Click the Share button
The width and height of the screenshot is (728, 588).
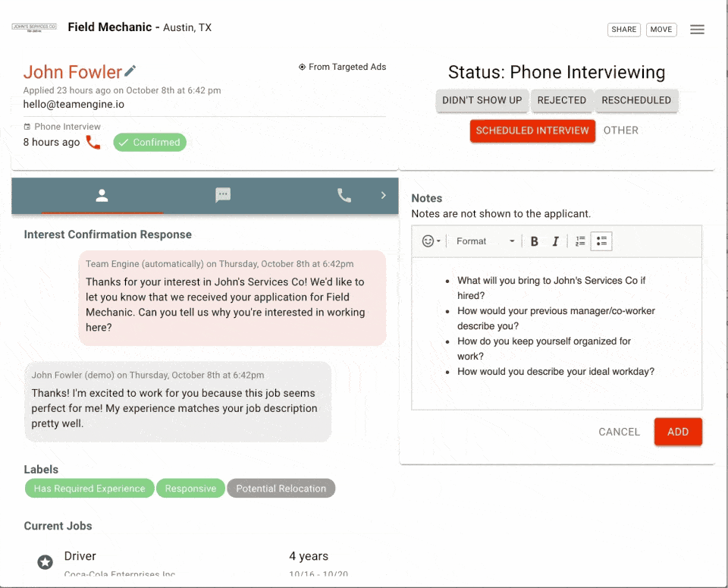pyautogui.click(x=623, y=30)
